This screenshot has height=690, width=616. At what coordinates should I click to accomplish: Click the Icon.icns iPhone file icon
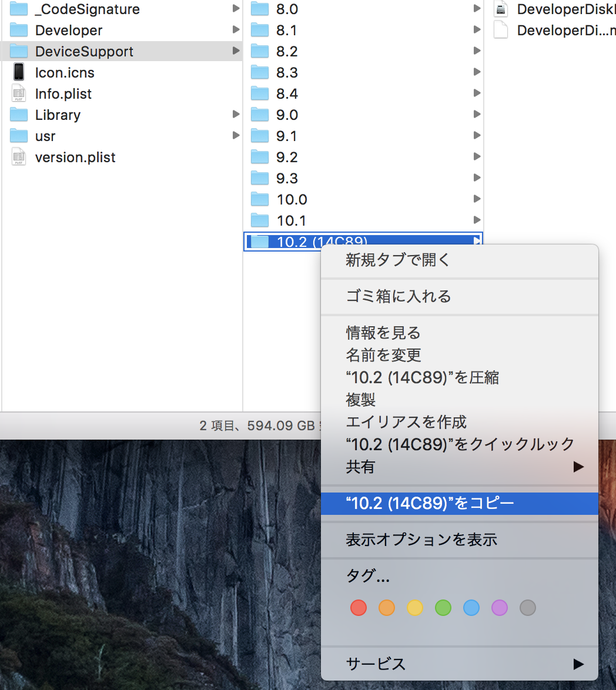click(x=19, y=72)
